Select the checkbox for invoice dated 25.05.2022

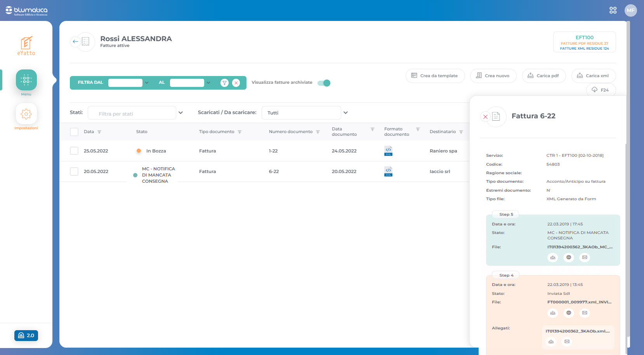coord(74,151)
